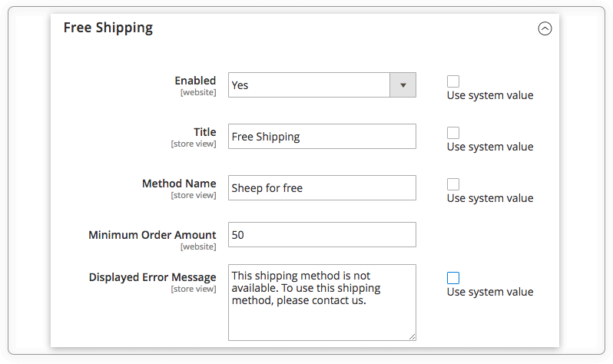Check Use system value for Method Name
Image resolution: width=613 pixels, height=364 pixels.
tap(453, 184)
